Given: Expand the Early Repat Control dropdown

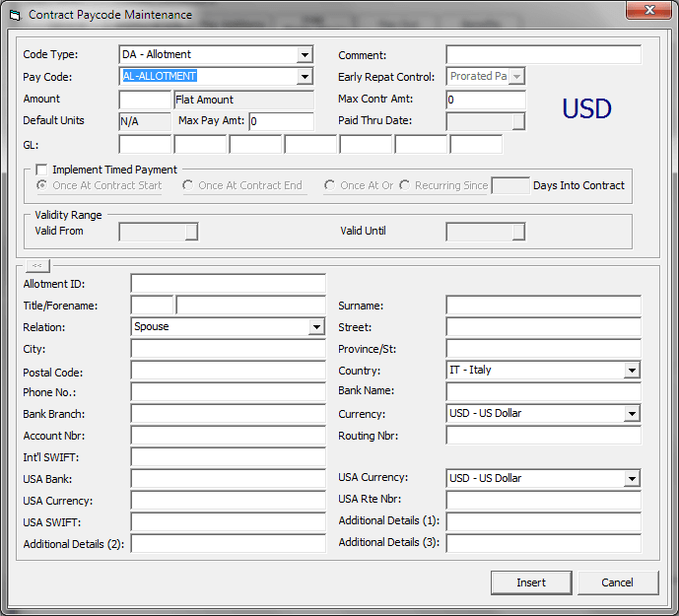Looking at the screenshot, I should pos(516,77).
